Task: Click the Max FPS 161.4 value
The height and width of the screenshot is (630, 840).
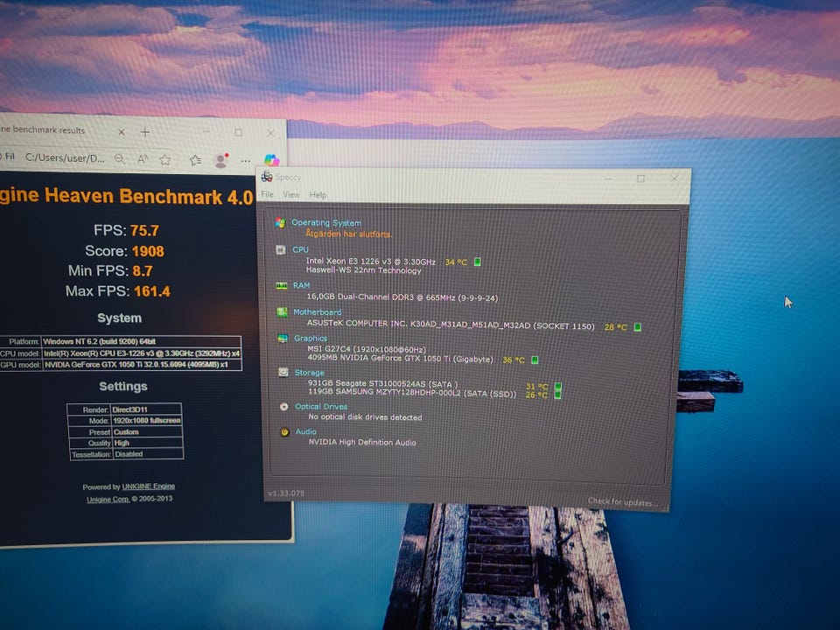Action: click(152, 291)
